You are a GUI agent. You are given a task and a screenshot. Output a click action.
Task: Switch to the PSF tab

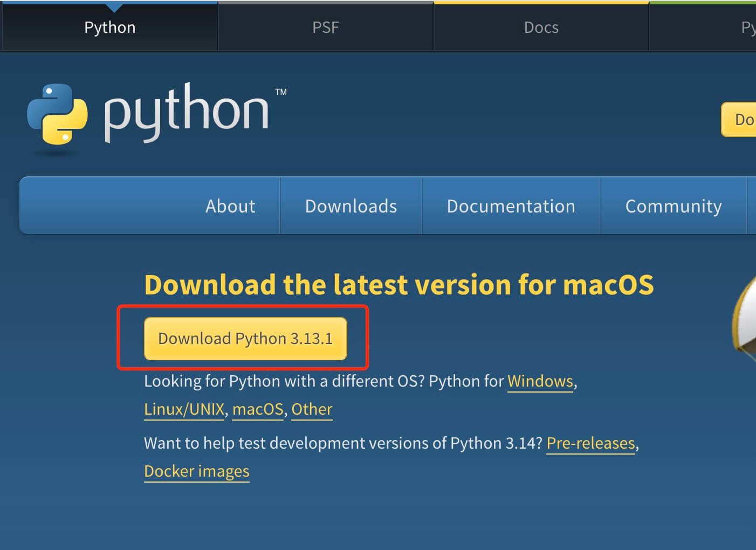(x=326, y=27)
